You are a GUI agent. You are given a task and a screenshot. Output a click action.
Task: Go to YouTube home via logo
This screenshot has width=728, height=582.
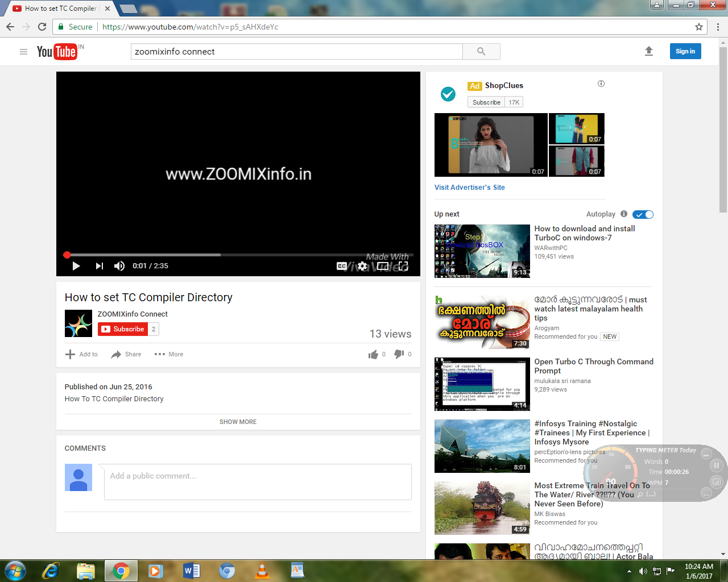(x=57, y=52)
